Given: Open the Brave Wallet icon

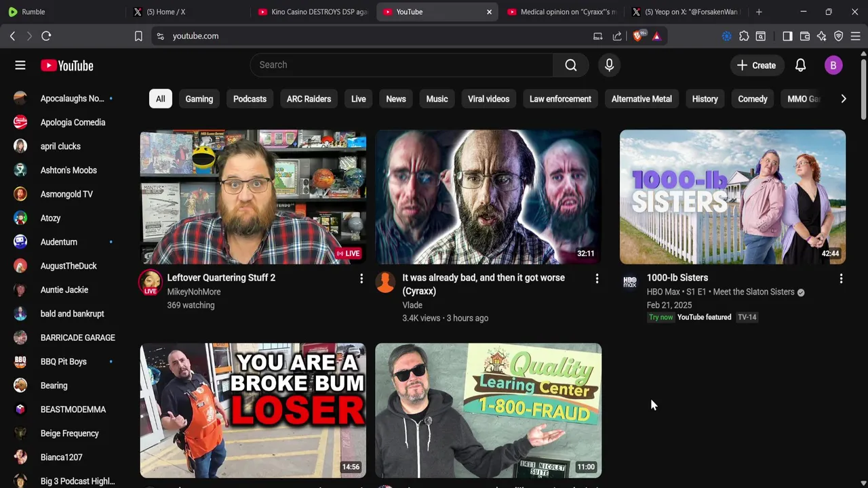Looking at the screenshot, I should 805,36.
